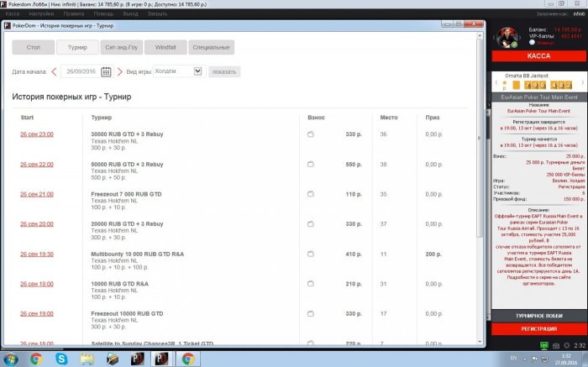Switch to the Специальные tab

(211, 47)
